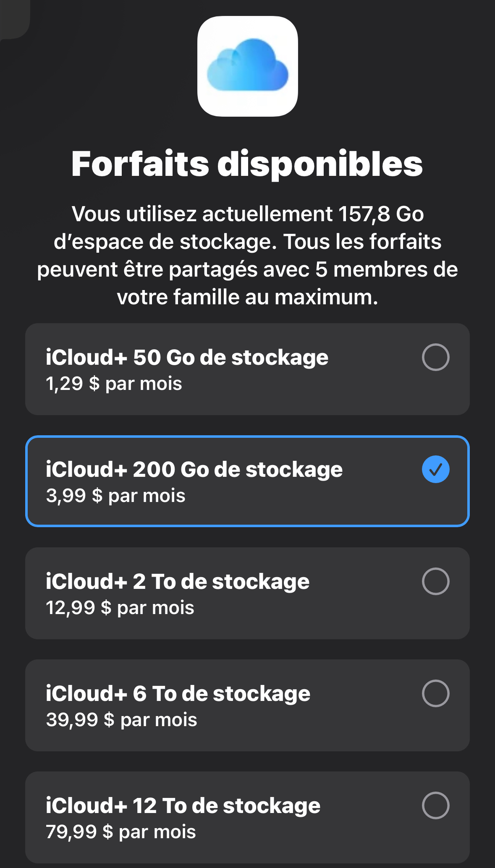Screen dimensions: 495x868
Task: Click the "5 membres de" family sharing text
Action: tap(386, 269)
